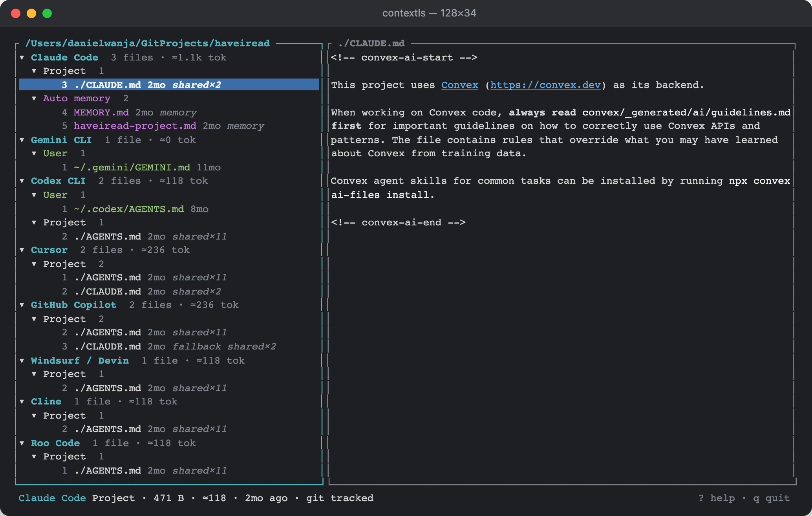Click the ./CLAUDE.md preview panel title
The image size is (812, 516).
(x=371, y=43)
